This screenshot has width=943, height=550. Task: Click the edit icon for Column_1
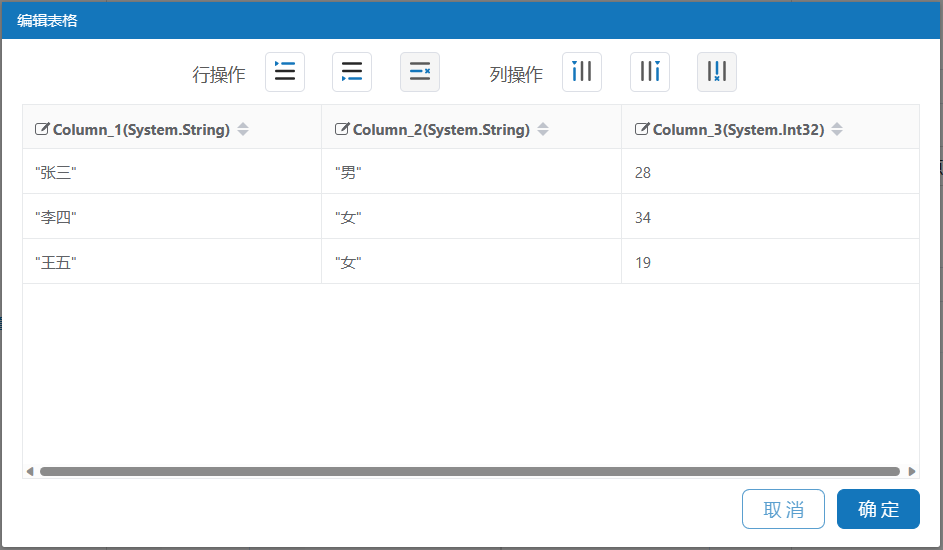click(42, 129)
